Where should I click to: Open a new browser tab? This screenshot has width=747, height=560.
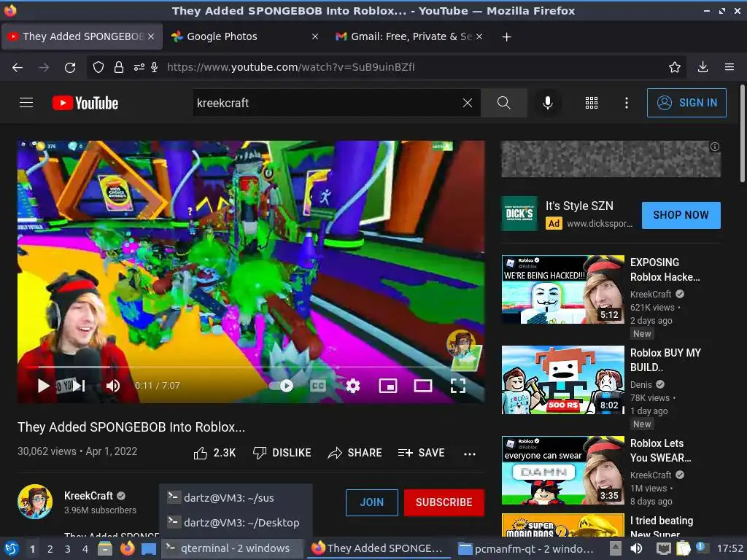(x=507, y=36)
